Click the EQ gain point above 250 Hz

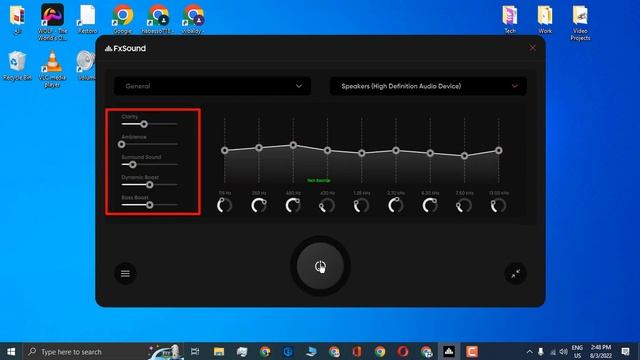click(259, 147)
